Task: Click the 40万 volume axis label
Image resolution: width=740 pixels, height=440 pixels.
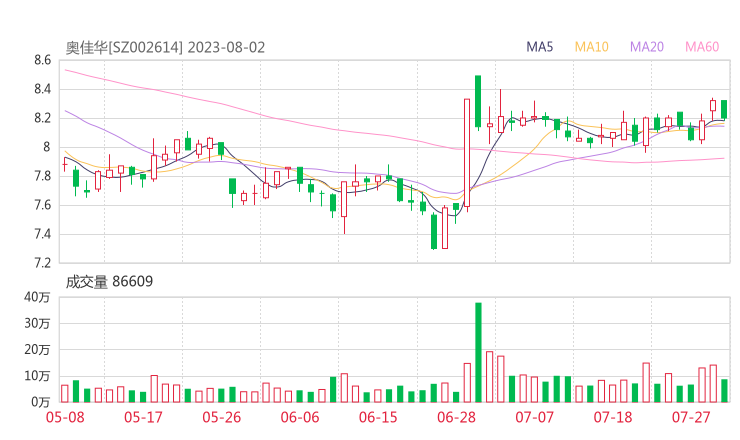Action: click(37, 297)
